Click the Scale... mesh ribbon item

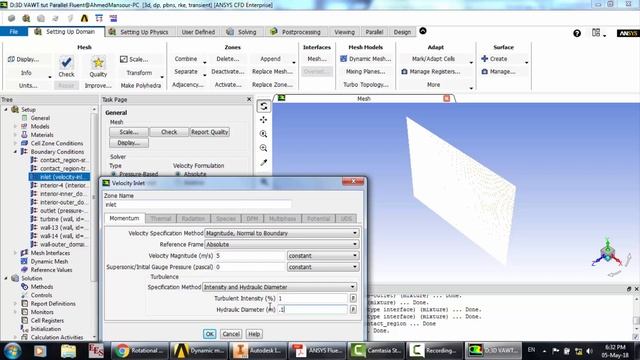tap(134, 59)
